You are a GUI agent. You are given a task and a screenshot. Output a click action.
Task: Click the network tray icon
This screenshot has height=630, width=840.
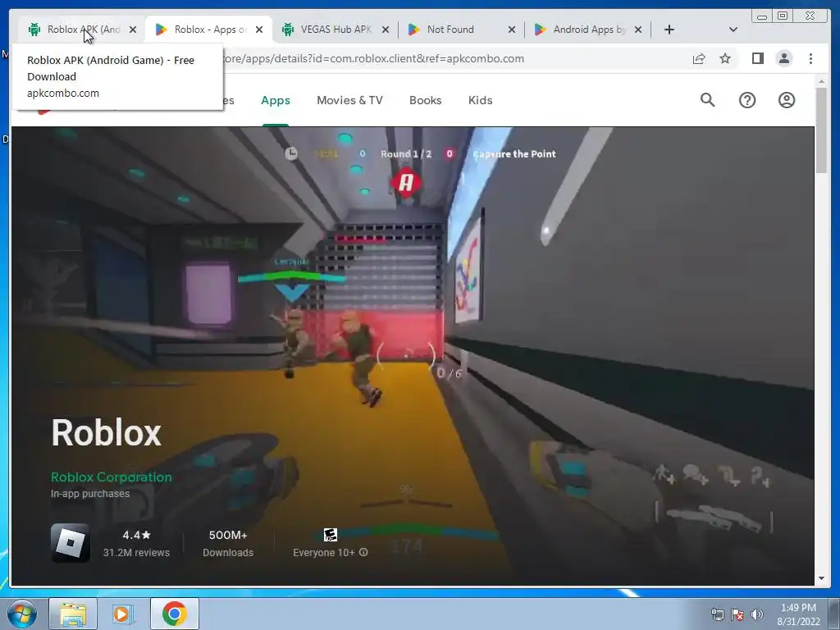717,614
